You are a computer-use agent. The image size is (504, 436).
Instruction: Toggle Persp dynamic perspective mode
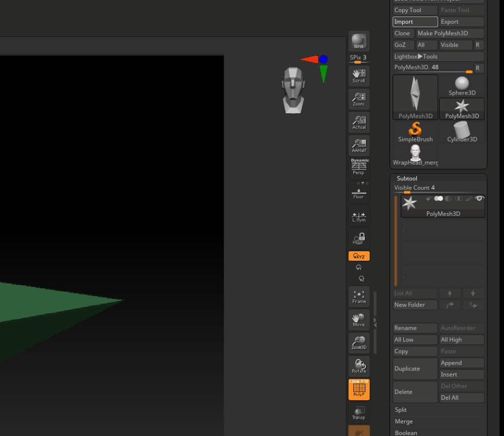point(359,168)
